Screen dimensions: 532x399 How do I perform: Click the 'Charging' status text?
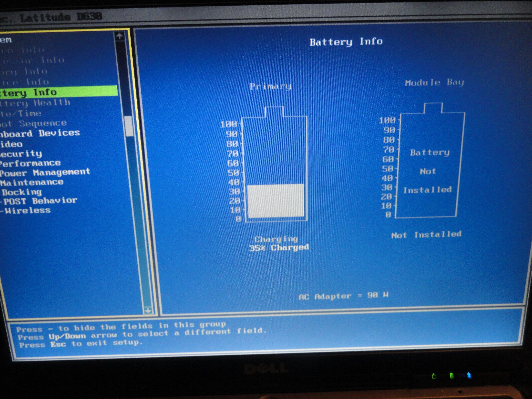(x=276, y=239)
